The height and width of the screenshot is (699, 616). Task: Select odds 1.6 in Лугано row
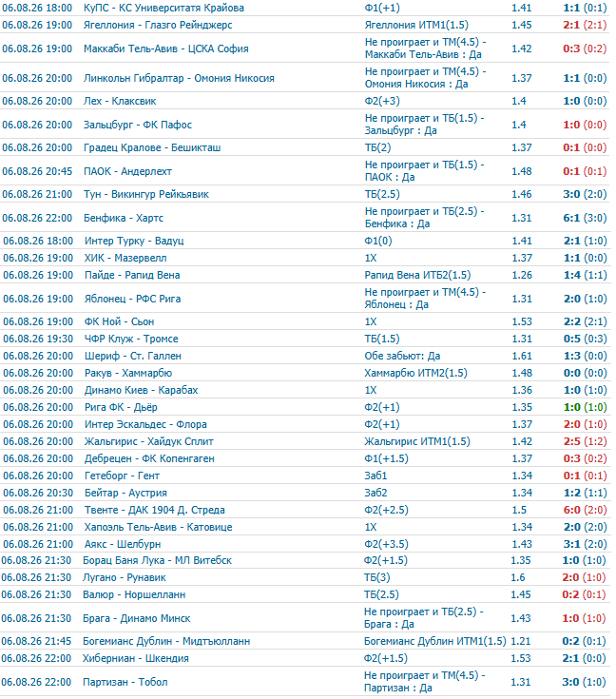pos(517,578)
